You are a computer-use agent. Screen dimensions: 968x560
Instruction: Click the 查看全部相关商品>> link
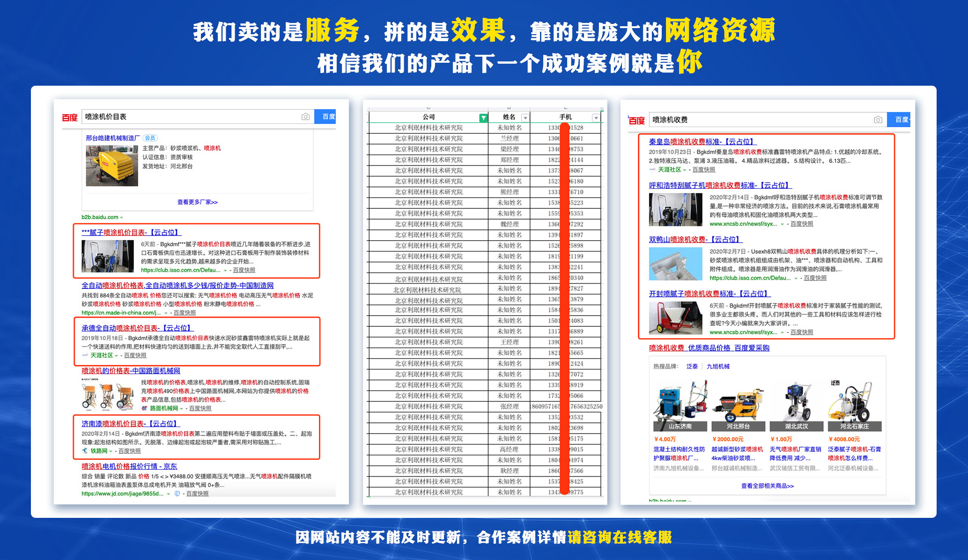point(767,486)
